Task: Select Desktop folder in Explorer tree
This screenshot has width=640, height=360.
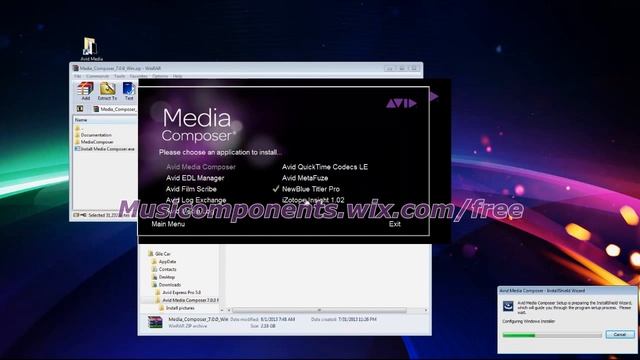Action: pos(163,277)
